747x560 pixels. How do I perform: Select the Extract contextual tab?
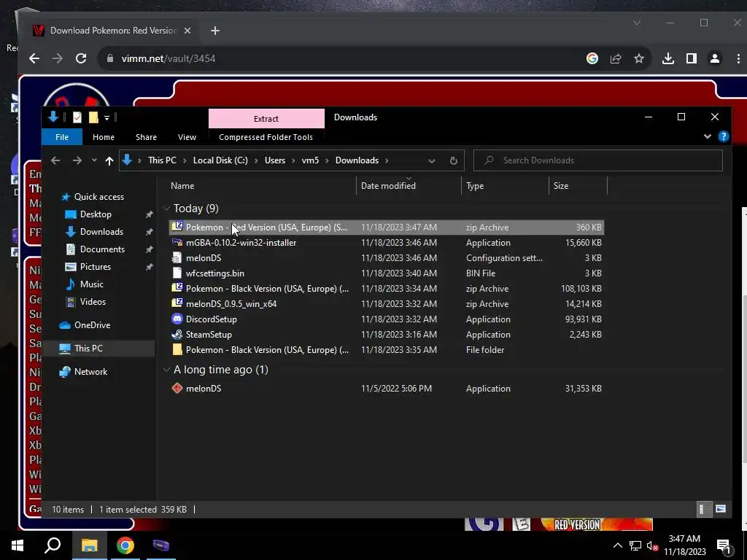[x=266, y=119]
